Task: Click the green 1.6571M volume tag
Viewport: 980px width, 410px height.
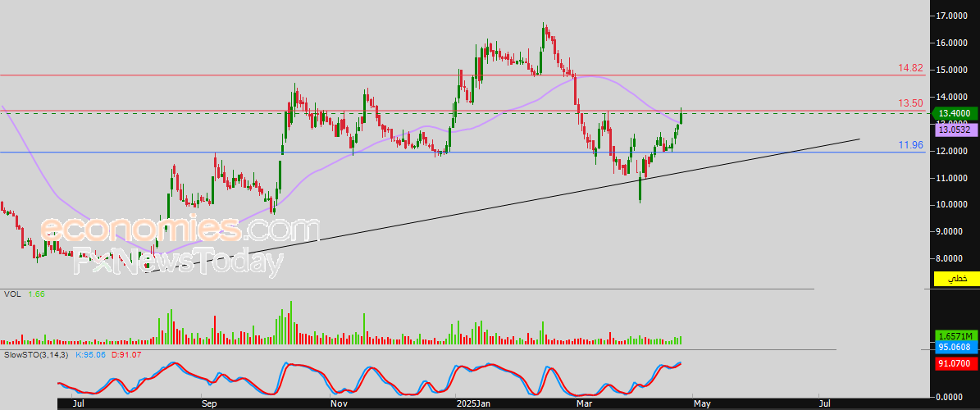Action: pyautogui.click(x=955, y=335)
